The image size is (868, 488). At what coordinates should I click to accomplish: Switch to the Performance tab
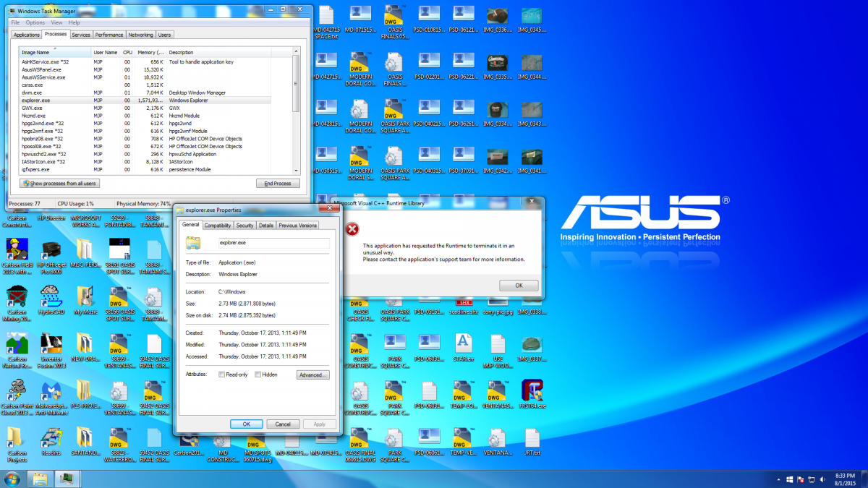point(109,35)
